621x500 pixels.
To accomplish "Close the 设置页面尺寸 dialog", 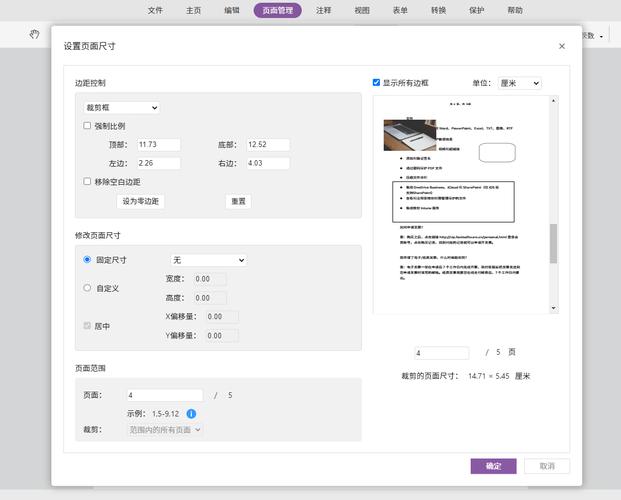I will 562,46.
